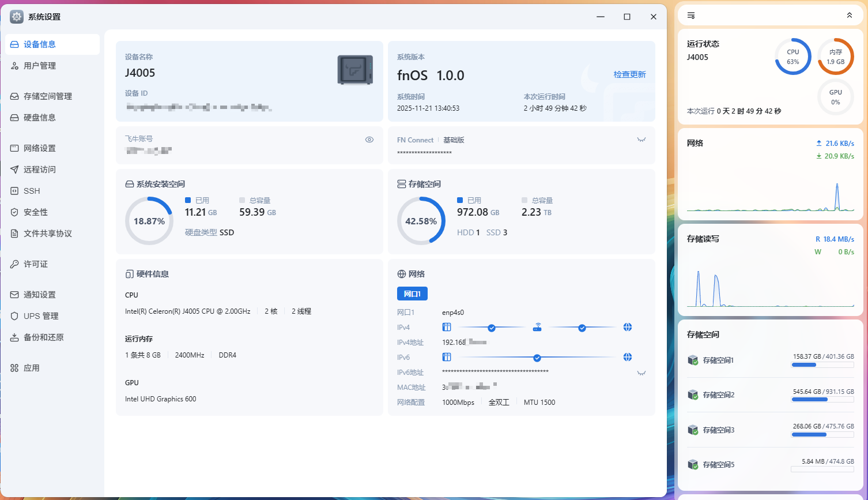Click the SSH icon in sidebar
The image size is (868, 500).
tap(14, 191)
